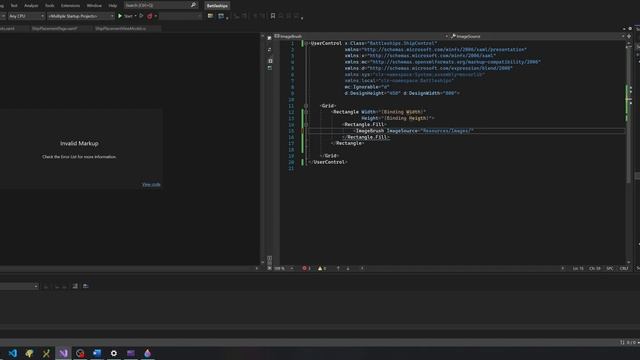Click the closing UserControl tag line
Viewport: 640px width, 360px height.
click(328, 162)
